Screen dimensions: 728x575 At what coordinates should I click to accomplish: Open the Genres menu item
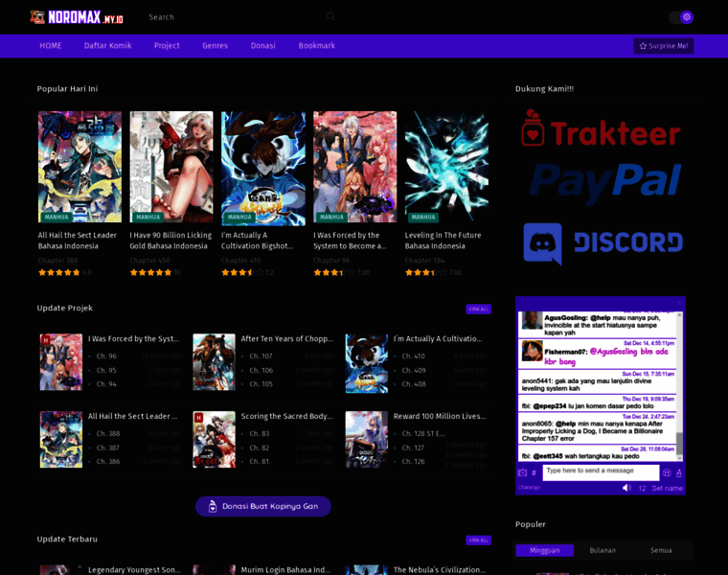click(215, 45)
